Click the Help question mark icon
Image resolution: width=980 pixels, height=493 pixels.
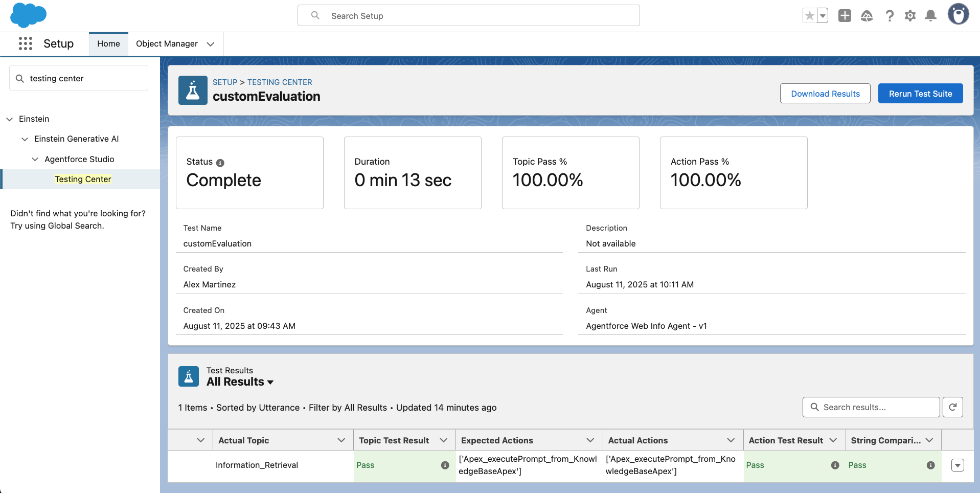pyautogui.click(x=890, y=16)
